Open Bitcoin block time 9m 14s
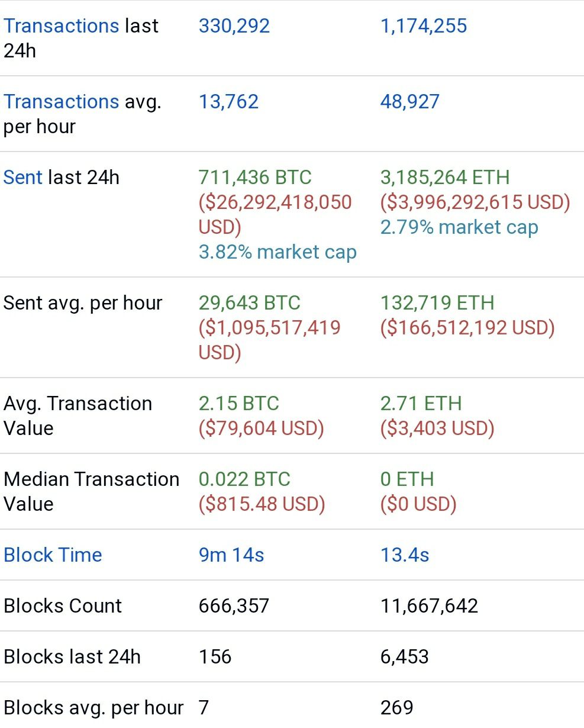The width and height of the screenshot is (584, 728). (231, 555)
